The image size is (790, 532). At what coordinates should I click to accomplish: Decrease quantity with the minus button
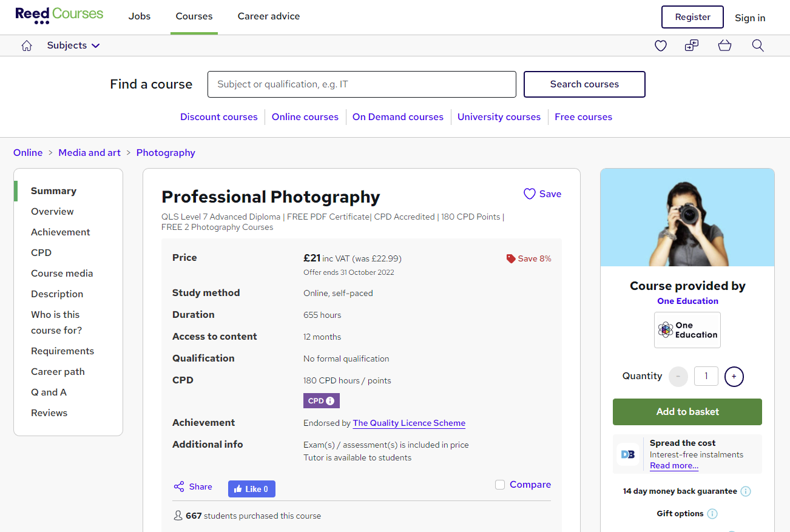[678, 376]
